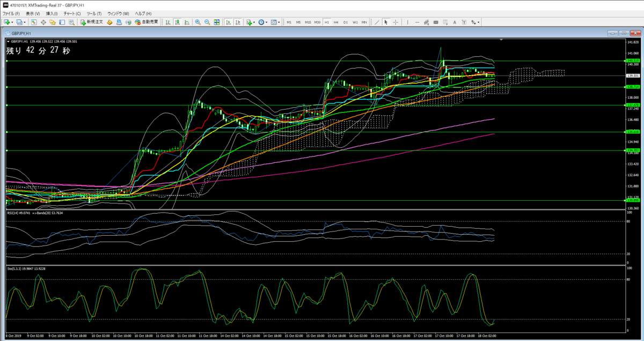The height and width of the screenshot is (341, 644).
Task: Select the arrow cursor tool
Action: [386, 22]
